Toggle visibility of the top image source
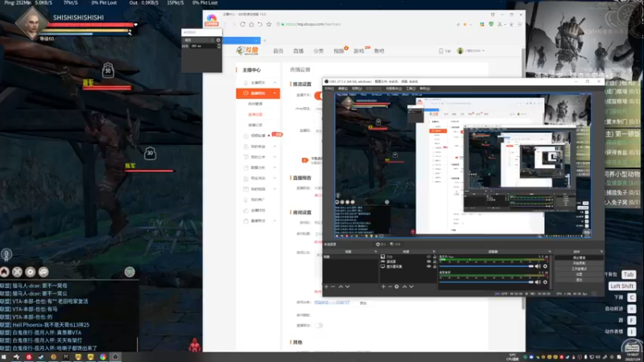The width and height of the screenshot is (644, 362). pos(429,257)
